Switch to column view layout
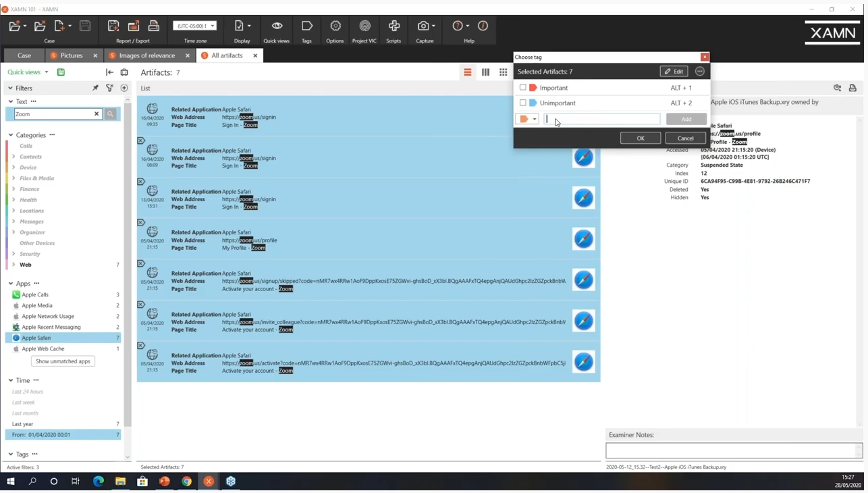Screen dimensions: 868x493 pos(485,72)
